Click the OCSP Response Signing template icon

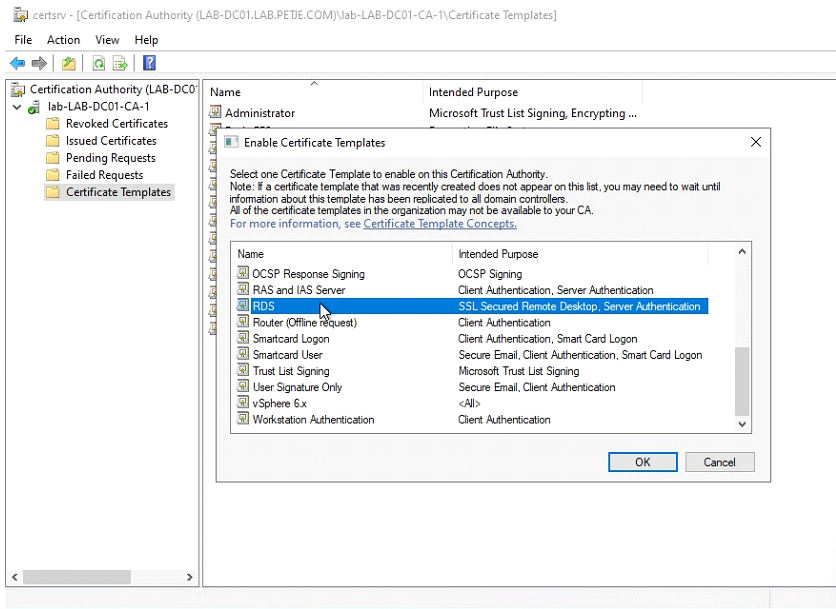[243, 274]
